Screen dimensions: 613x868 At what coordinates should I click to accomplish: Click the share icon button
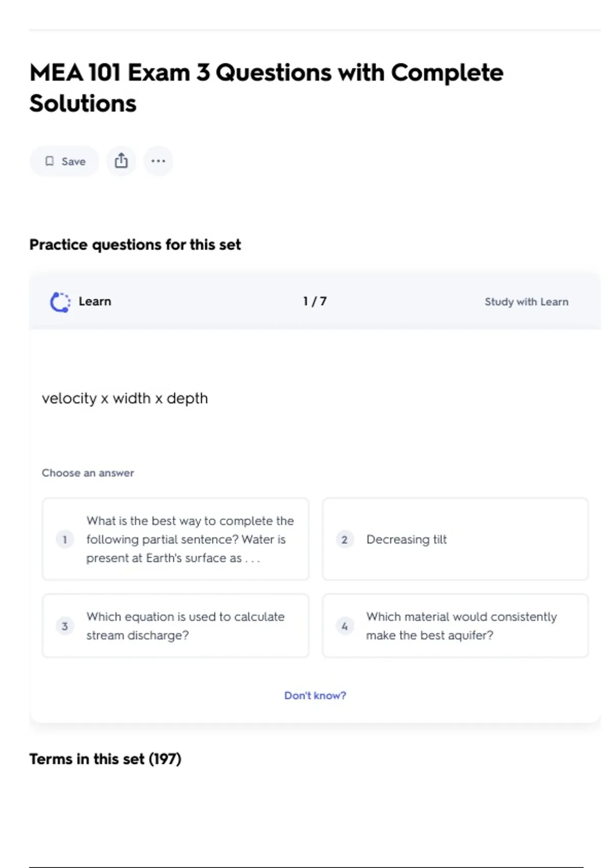[x=121, y=161]
